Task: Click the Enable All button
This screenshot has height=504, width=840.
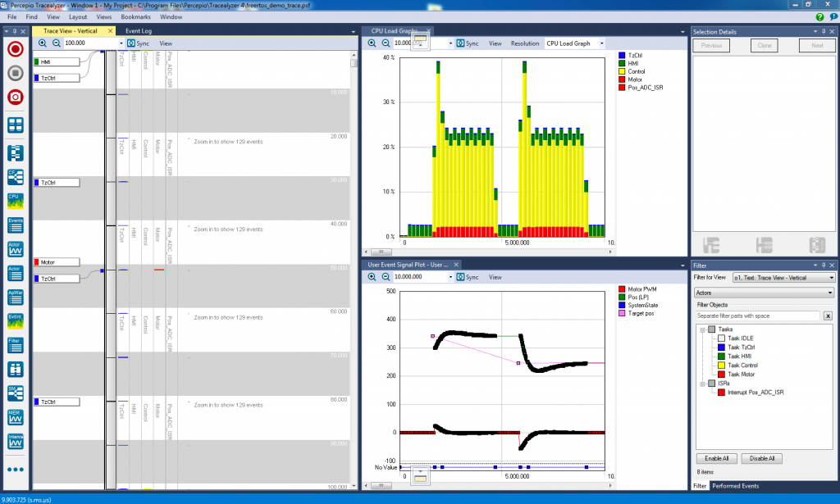Action: pyautogui.click(x=716, y=458)
